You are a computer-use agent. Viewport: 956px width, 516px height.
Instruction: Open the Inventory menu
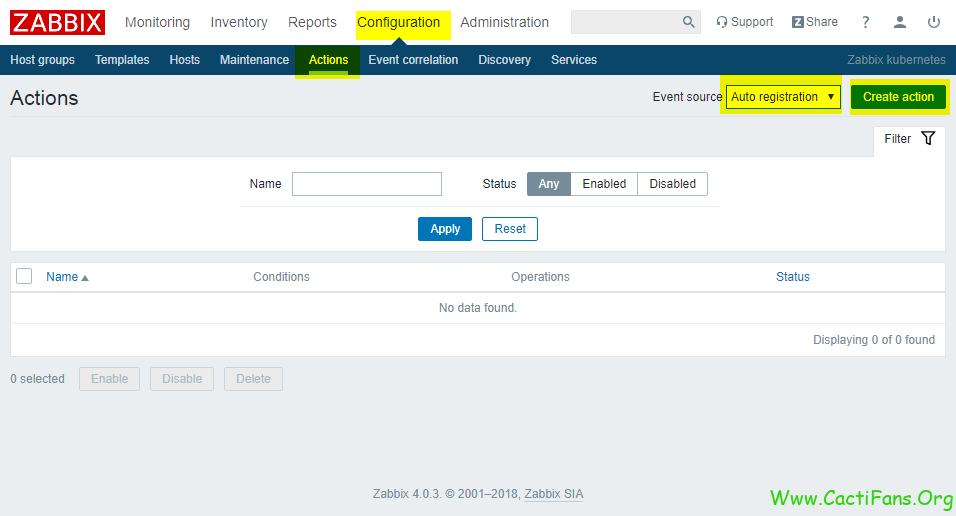[239, 23]
